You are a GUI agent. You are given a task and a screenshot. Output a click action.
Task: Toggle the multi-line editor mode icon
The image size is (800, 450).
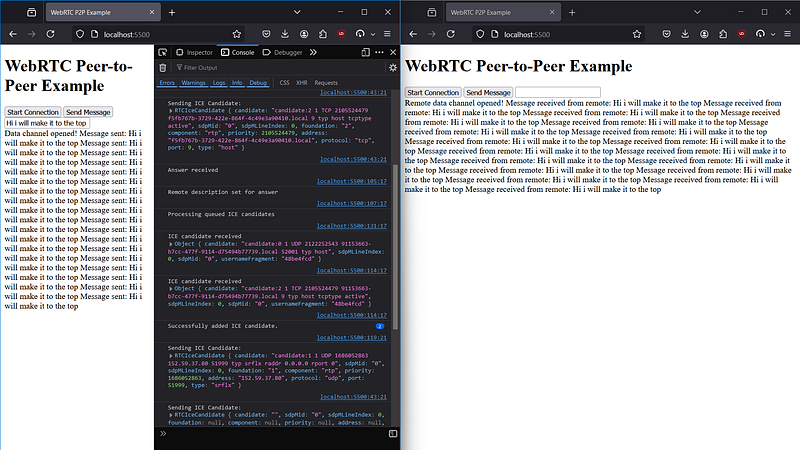pos(393,434)
